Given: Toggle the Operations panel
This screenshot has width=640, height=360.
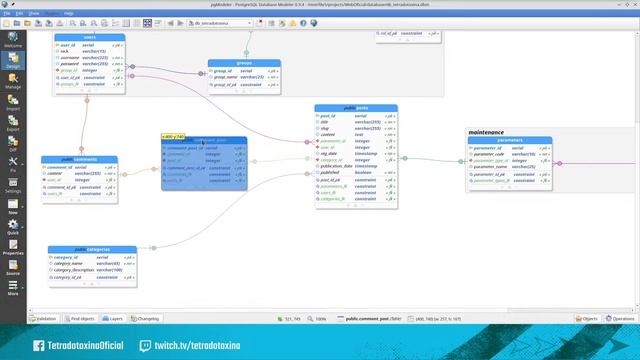Looking at the screenshot, I should 620,318.
